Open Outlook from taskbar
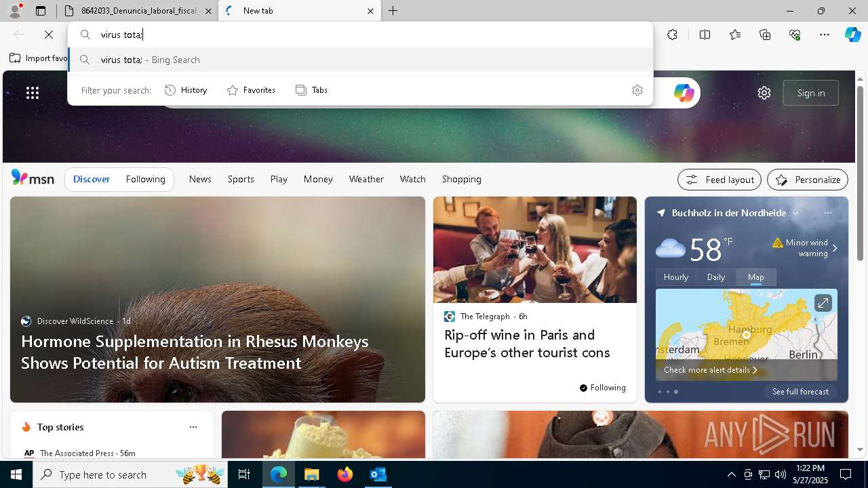 tap(378, 474)
